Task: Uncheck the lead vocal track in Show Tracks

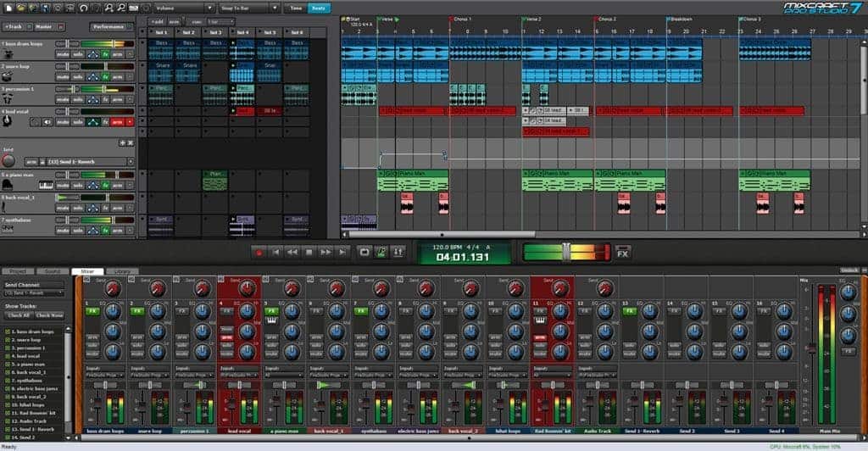Action: tap(8, 356)
